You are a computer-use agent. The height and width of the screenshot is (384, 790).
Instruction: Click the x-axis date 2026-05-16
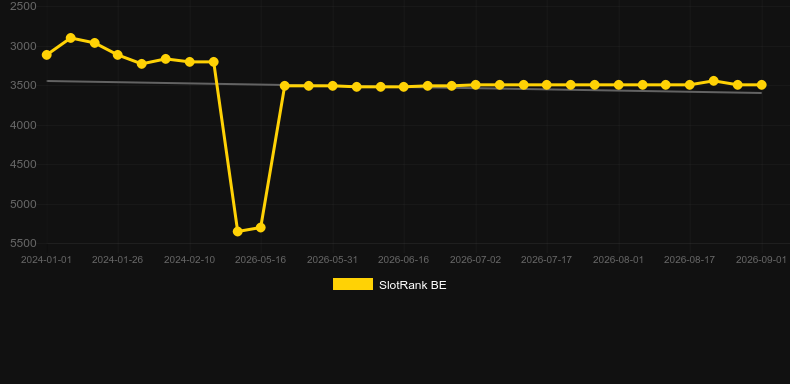click(260, 260)
